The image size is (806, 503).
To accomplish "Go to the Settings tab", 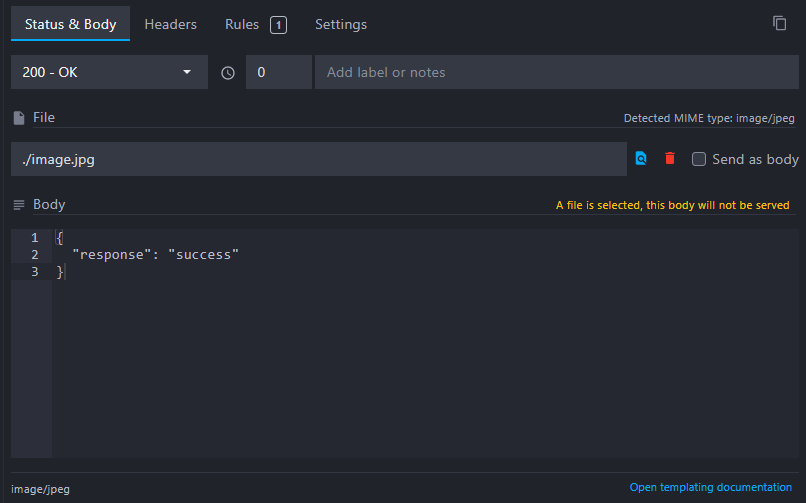I will 340,24.
